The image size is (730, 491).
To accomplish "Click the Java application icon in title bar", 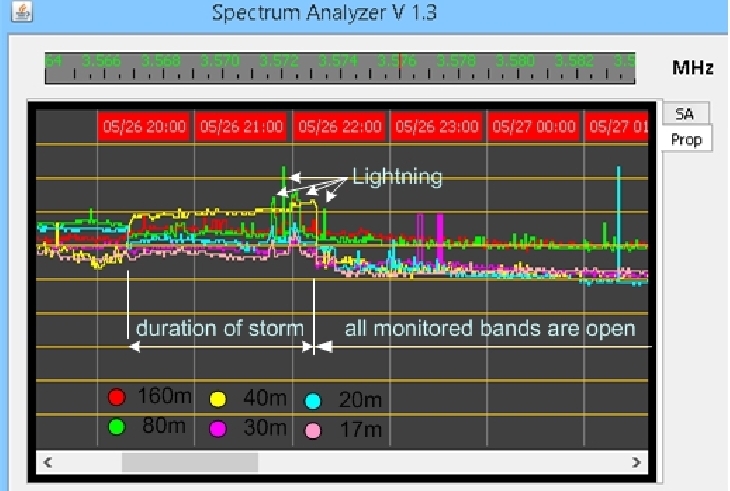I will tap(20, 14).
